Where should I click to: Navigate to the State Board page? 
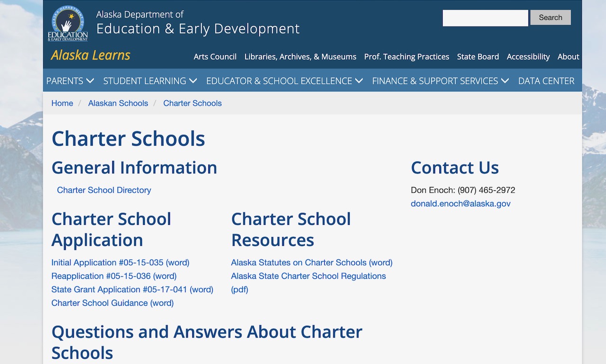[x=478, y=57]
